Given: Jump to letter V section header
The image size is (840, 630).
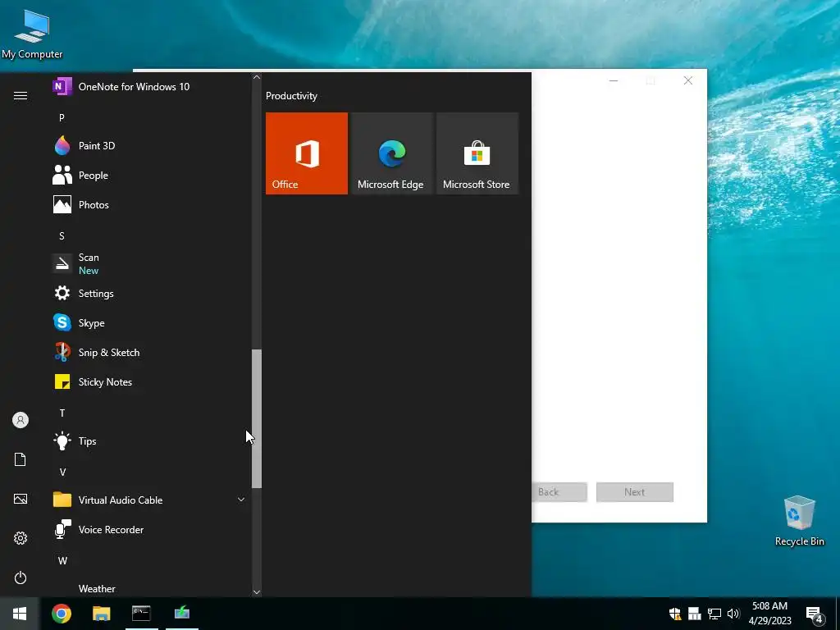Looking at the screenshot, I should [x=62, y=472].
